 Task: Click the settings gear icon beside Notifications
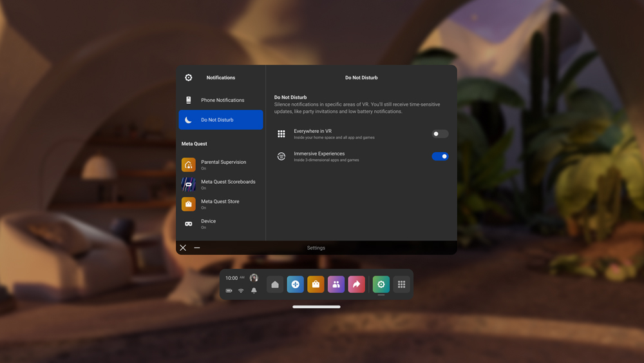click(189, 78)
